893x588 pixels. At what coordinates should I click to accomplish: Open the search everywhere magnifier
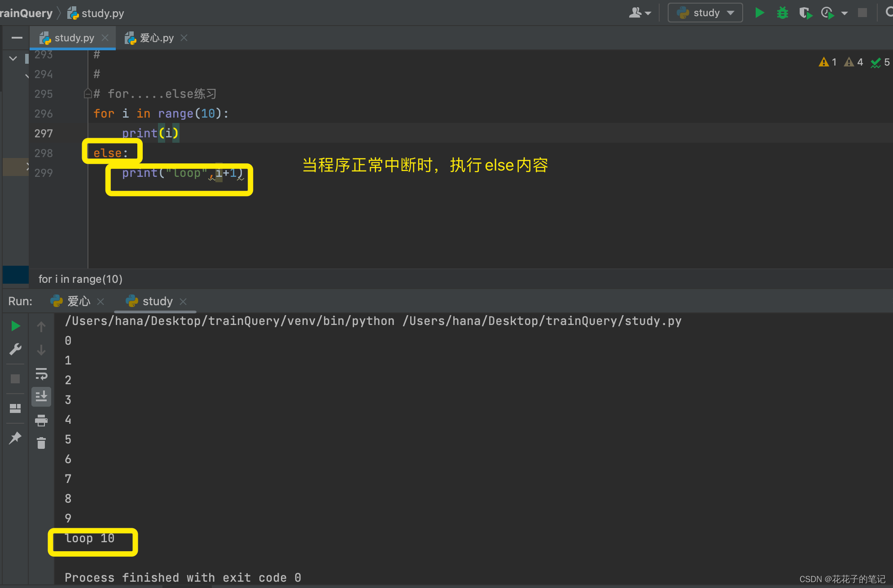889,12
